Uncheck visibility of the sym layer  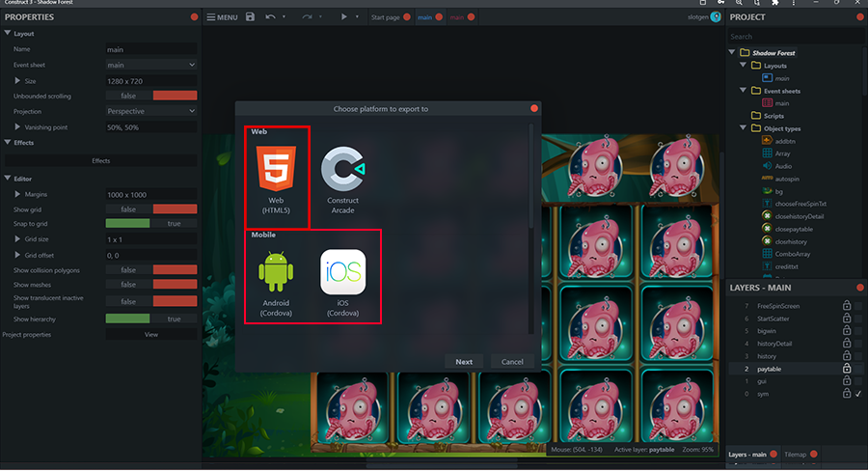858,394
